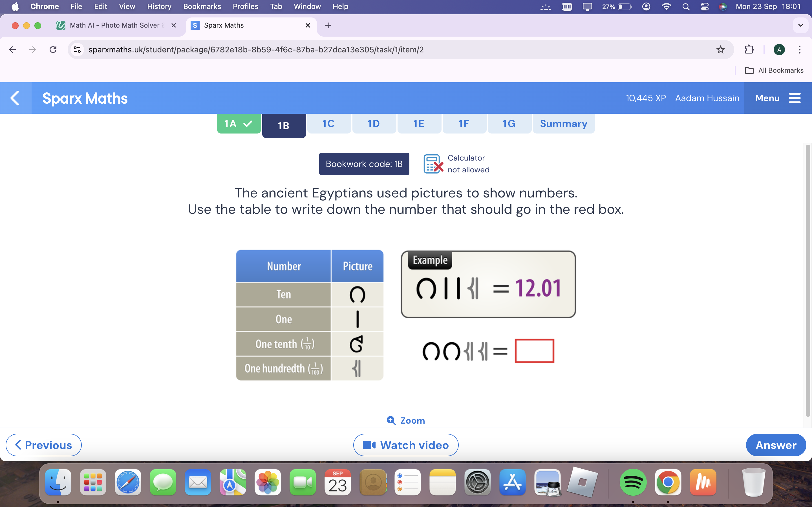Click the Sparx Maths home logo

[x=85, y=98]
